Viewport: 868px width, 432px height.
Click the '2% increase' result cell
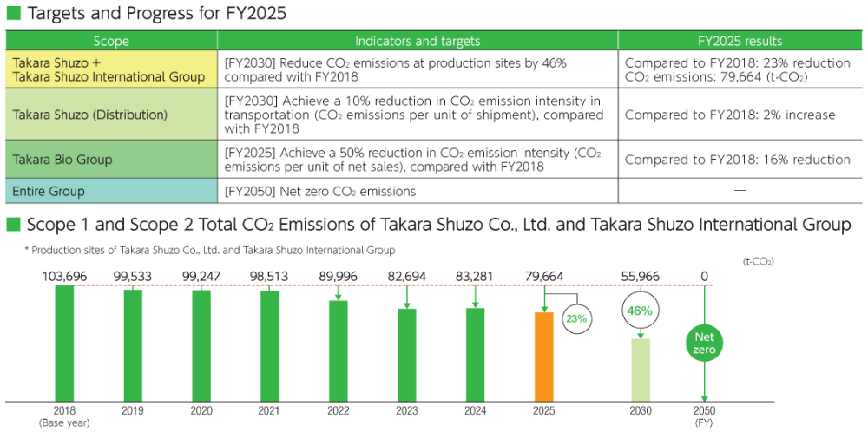[x=740, y=114]
